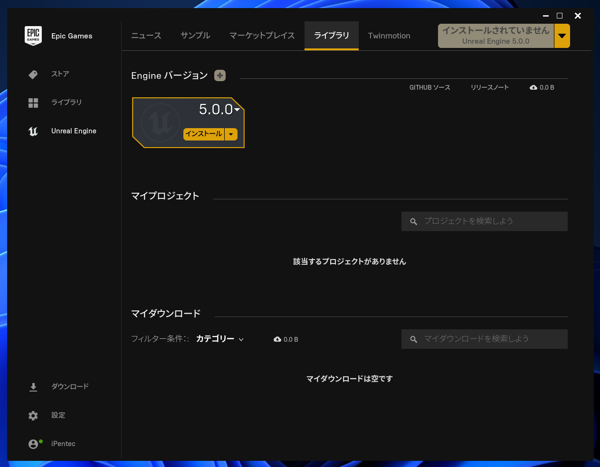The image size is (600, 467).
Task: Switch to the サンプル tab
Action: coord(195,36)
